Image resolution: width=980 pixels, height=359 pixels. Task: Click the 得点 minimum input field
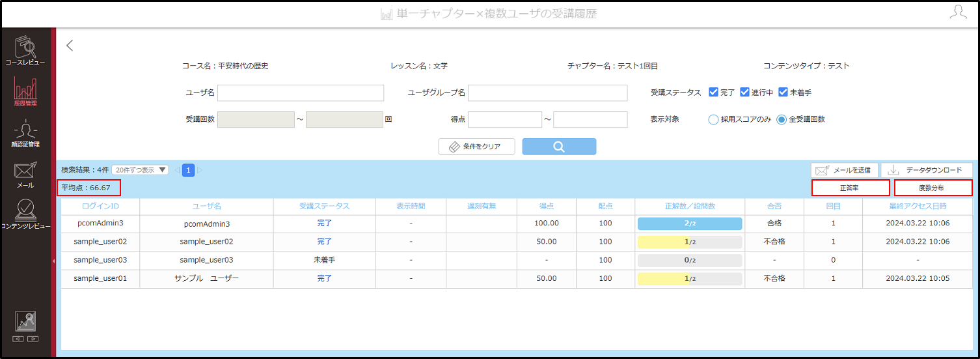505,120
